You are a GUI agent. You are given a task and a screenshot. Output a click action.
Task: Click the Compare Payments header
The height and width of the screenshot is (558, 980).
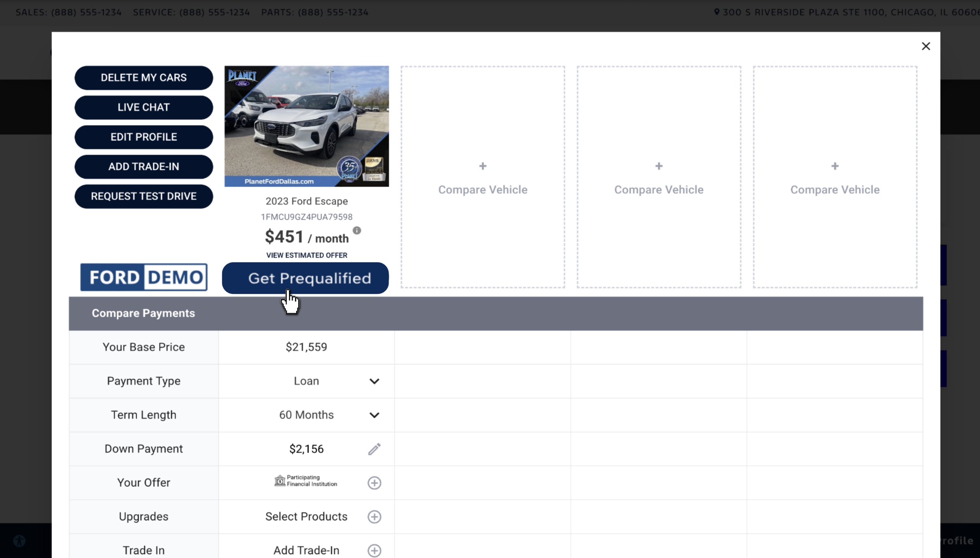click(x=143, y=313)
